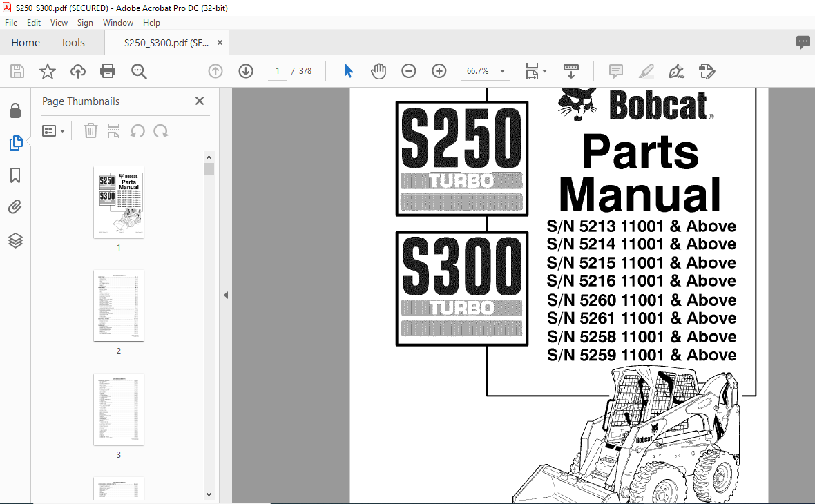Click the stamp tool icon in the toolbar
815x504 pixels.
point(707,71)
